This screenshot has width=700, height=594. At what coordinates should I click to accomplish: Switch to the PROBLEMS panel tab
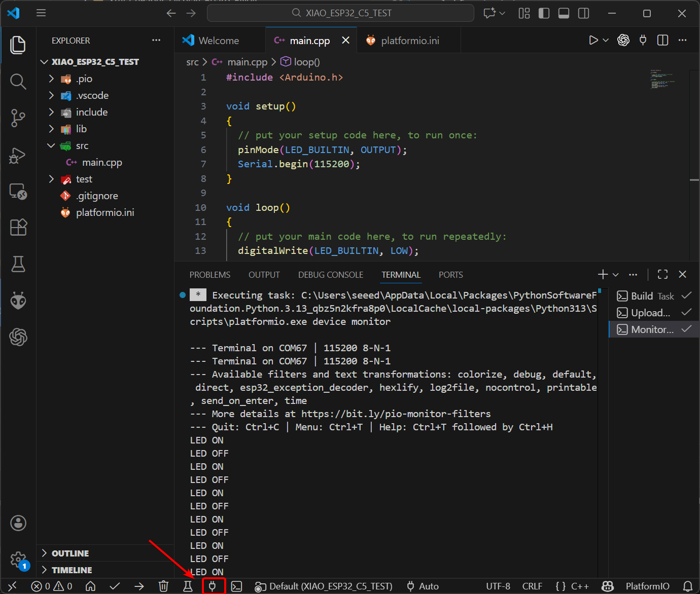(209, 275)
